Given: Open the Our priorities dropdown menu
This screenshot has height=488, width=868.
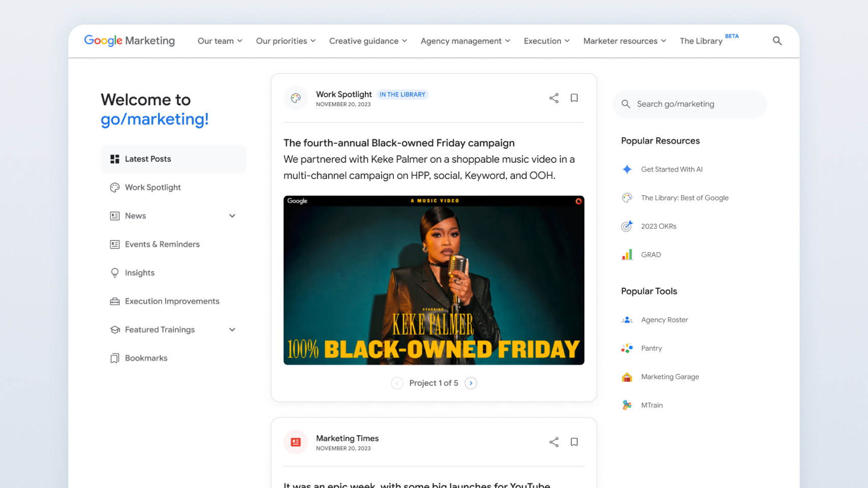Looking at the screenshot, I should tap(286, 41).
